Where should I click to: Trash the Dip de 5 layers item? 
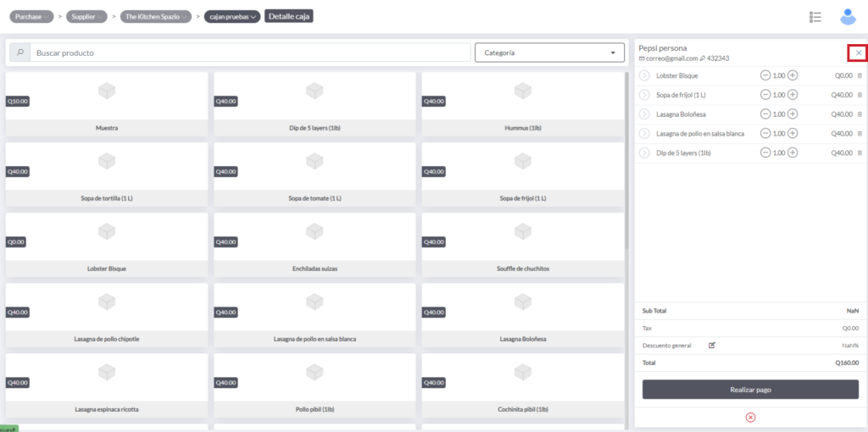pyautogui.click(x=860, y=152)
